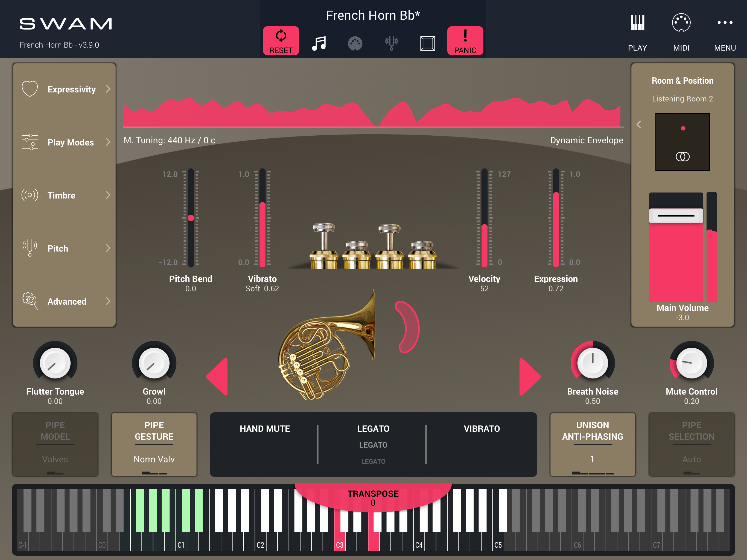The image size is (747, 560).
Task: Collapse the Room & Position panel arrow
Action: click(639, 124)
